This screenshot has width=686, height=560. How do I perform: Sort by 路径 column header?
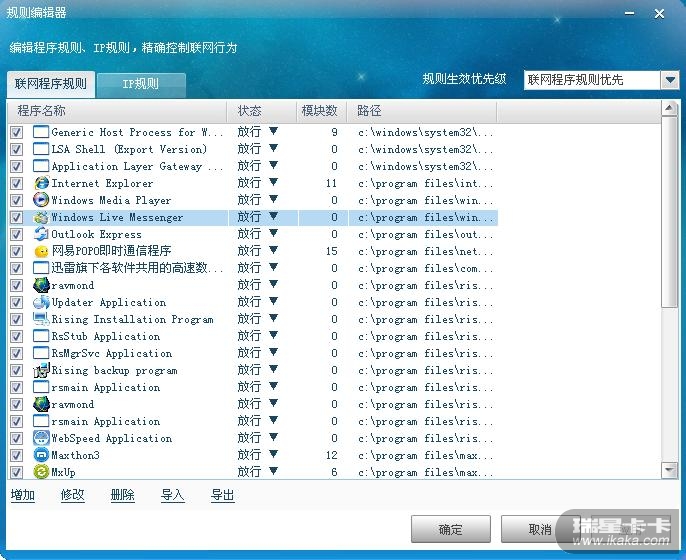[x=422, y=111]
